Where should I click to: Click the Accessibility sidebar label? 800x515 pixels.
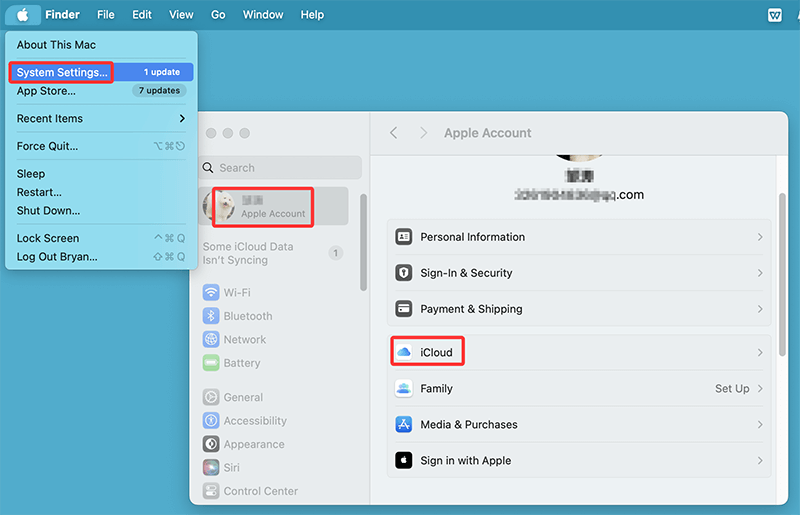(255, 421)
